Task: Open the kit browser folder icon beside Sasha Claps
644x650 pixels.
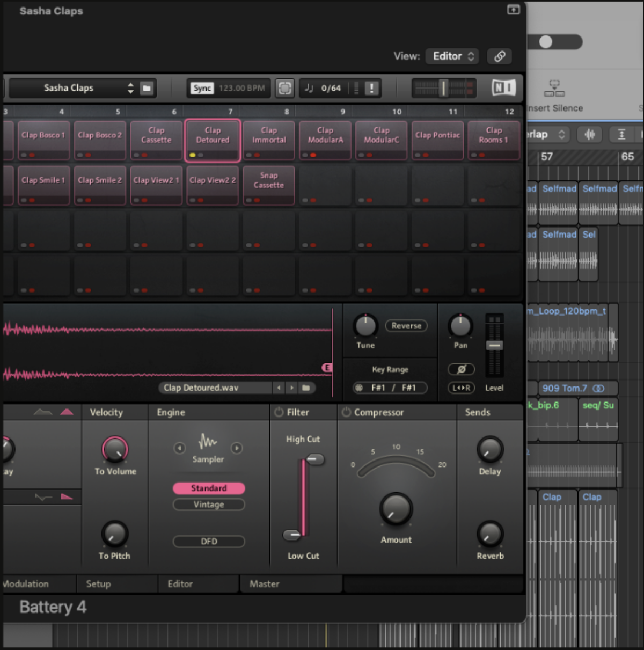Action: point(147,88)
